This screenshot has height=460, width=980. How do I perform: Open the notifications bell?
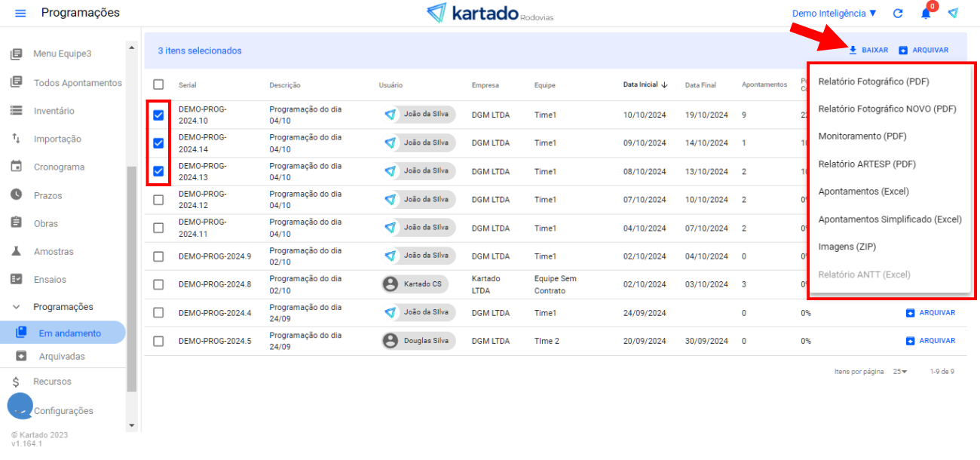[926, 14]
